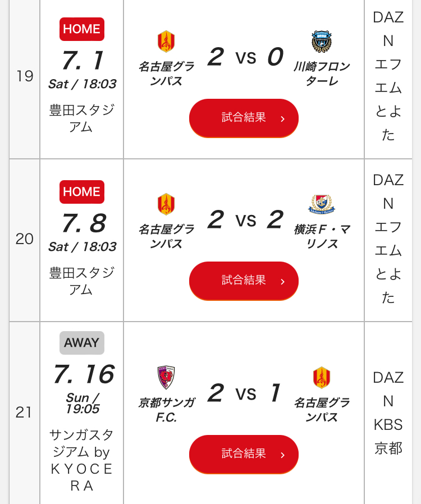
Task: Click Nagoya Grampus crest in match 20
Action: 166,204
